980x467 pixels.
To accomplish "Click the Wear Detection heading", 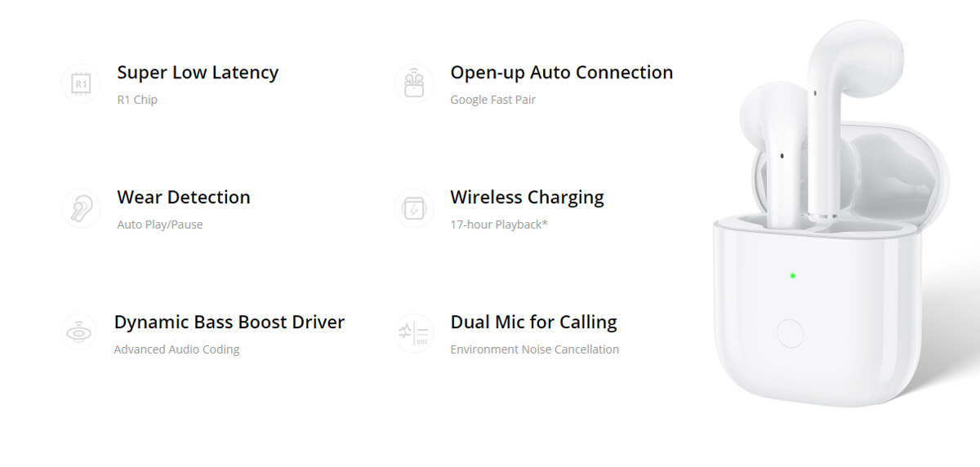I will pyautogui.click(x=184, y=198).
